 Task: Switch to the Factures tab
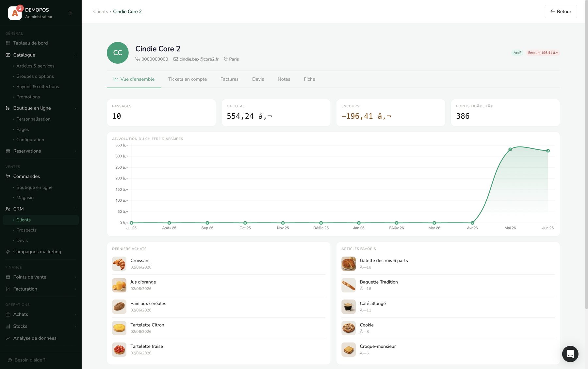229,79
